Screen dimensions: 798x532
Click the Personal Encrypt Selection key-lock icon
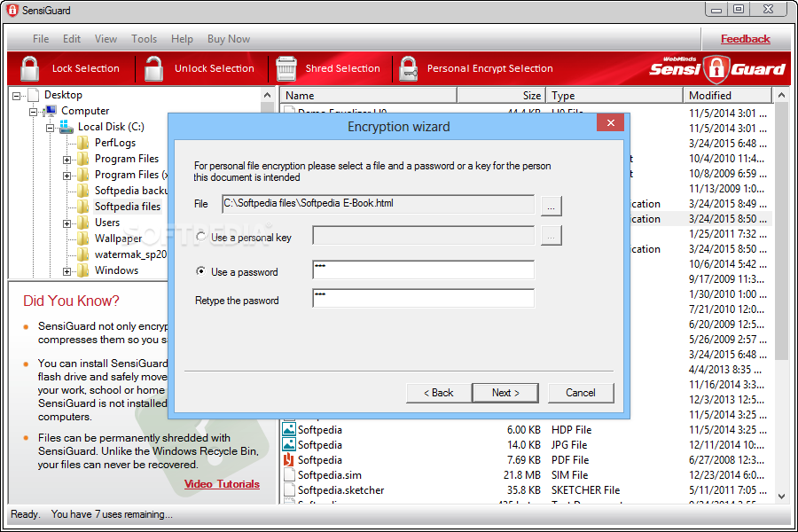(x=408, y=69)
